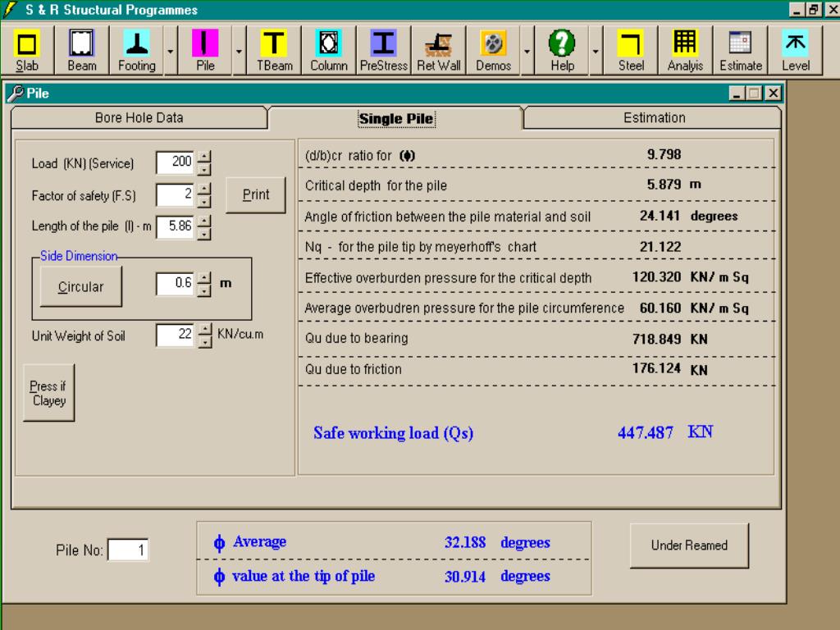
Task: Click the lightning app icon in title bar
Action: pos(10,9)
